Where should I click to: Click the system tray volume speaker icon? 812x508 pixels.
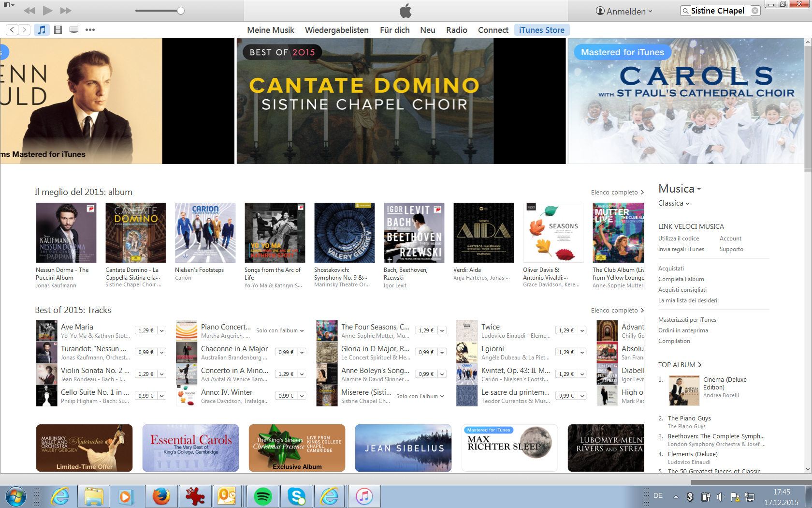pyautogui.click(x=720, y=496)
